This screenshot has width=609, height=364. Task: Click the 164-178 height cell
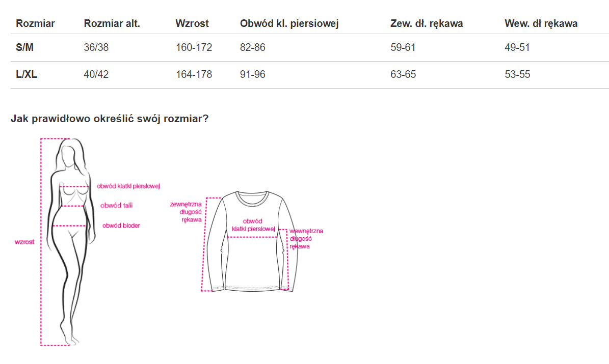point(194,74)
